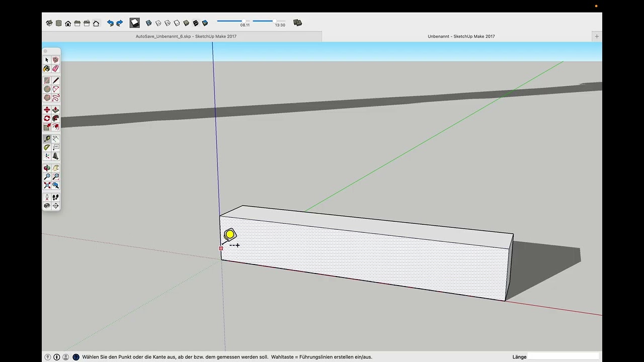Viewport: 644px width, 362px height.
Task: Switch to Top view
Action: click(58, 23)
